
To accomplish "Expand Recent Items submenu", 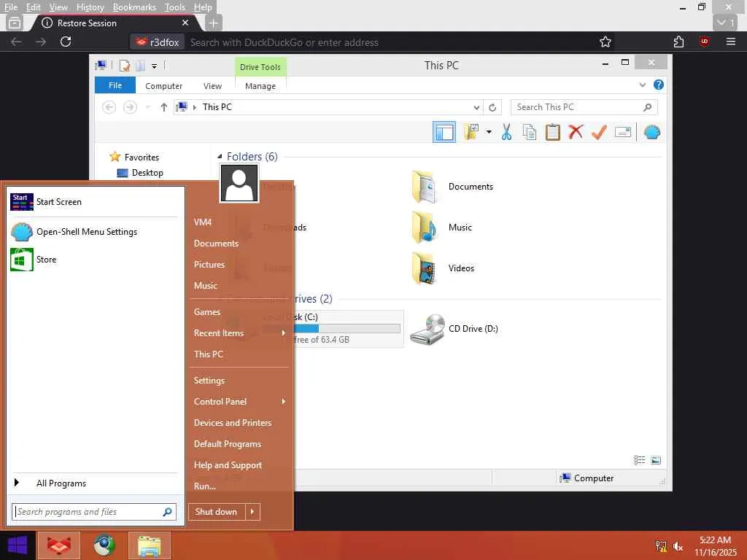I will point(239,332).
